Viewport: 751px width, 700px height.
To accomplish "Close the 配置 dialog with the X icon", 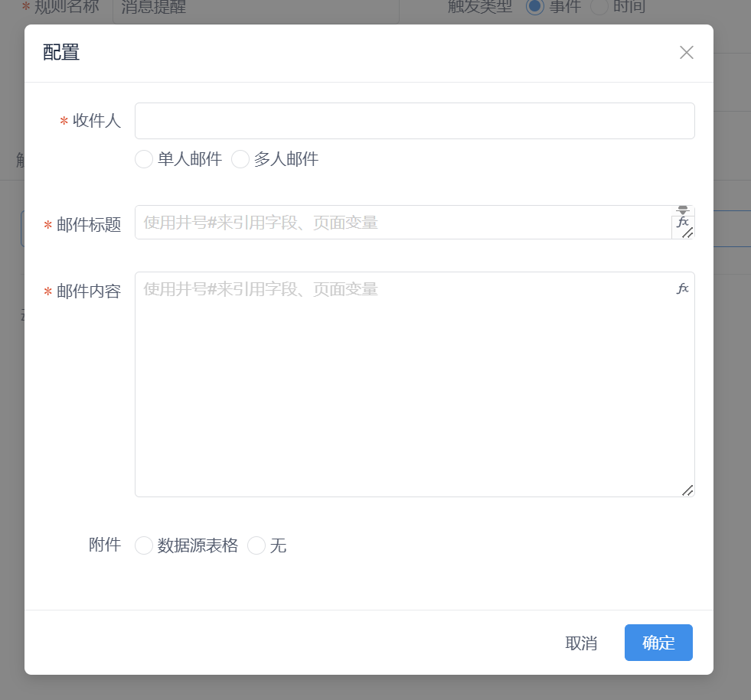I will pos(687,53).
